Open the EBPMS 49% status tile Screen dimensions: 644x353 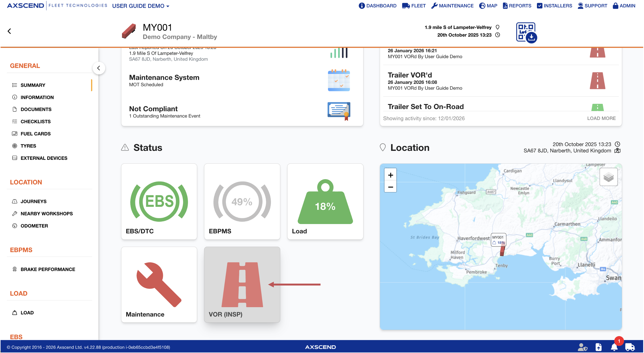click(x=242, y=201)
